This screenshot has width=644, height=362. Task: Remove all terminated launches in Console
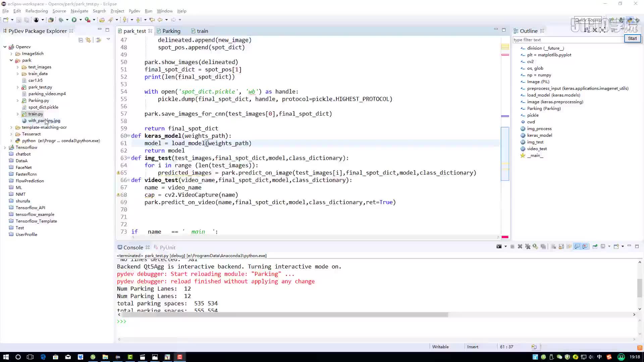coord(528,246)
